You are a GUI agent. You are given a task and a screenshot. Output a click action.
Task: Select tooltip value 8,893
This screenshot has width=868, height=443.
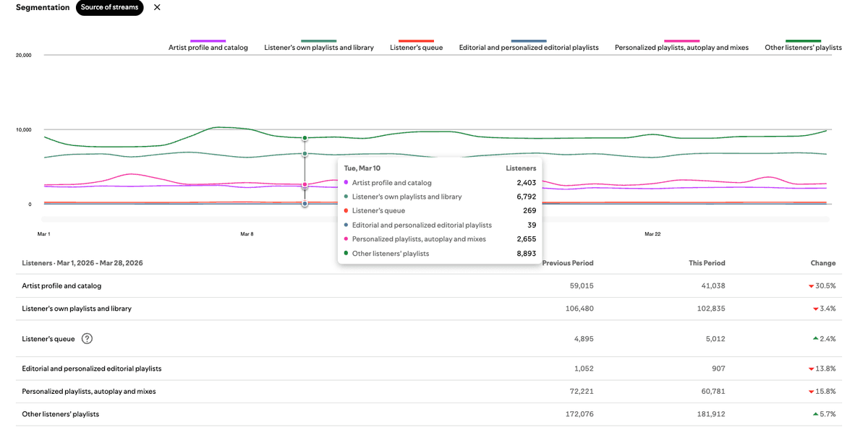[526, 254]
